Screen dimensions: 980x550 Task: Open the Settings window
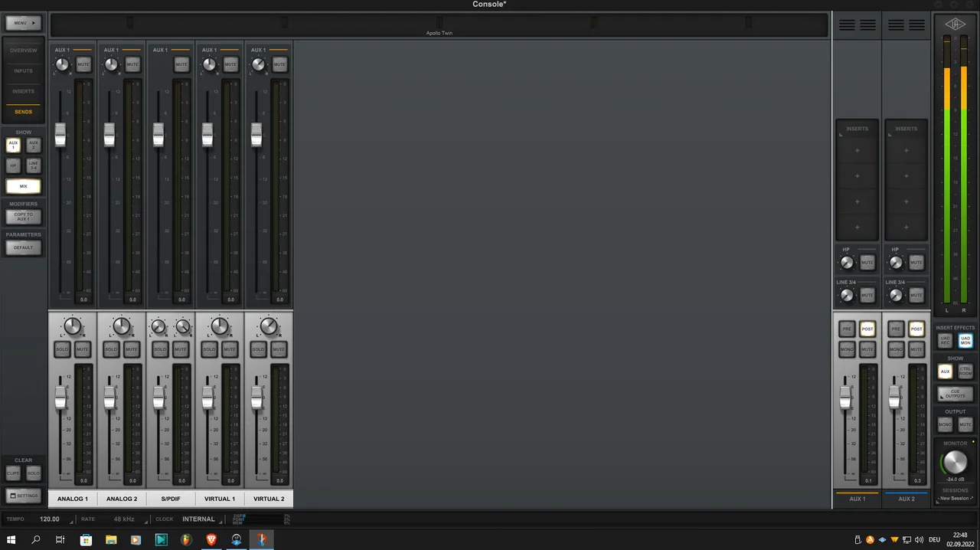click(x=23, y=496)
